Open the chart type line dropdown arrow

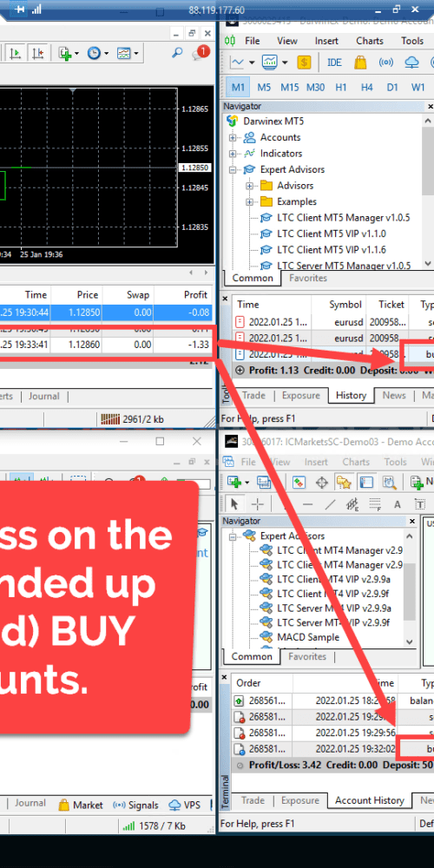click(252, 62)
